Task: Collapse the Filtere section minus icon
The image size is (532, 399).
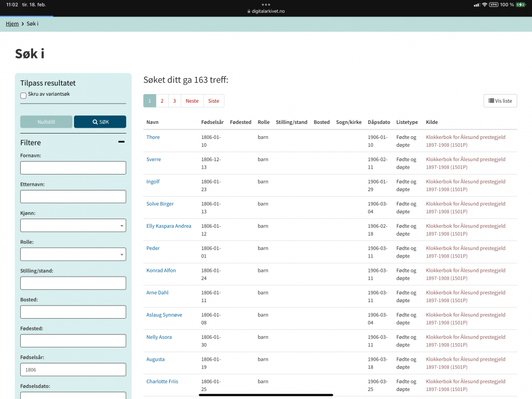Action: (121, 142)
